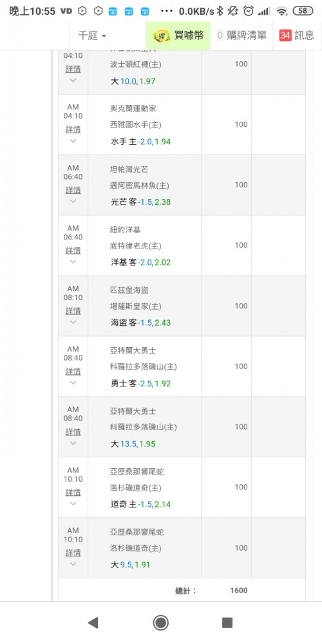Open 詳情 link for 道奇 主 -1.5 pick

73,492
